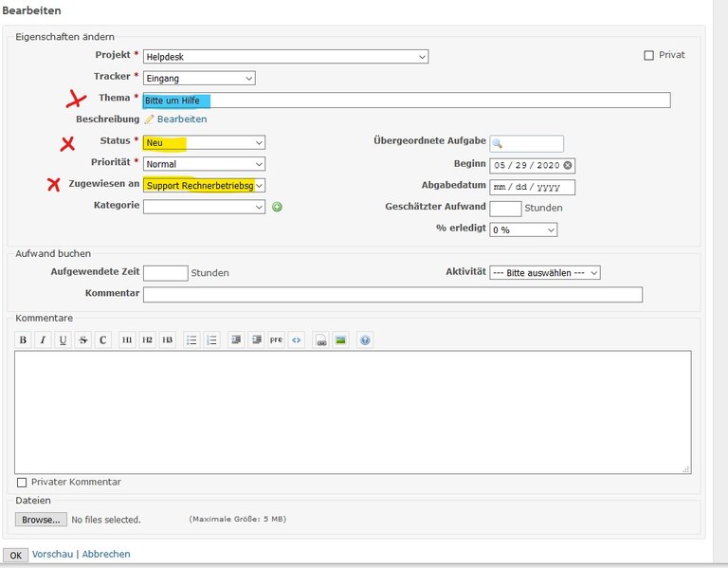Click Browse to choose a file
The width and height of the screenshot is (728, 568).
pyautogui.click(x=41, y=520)
